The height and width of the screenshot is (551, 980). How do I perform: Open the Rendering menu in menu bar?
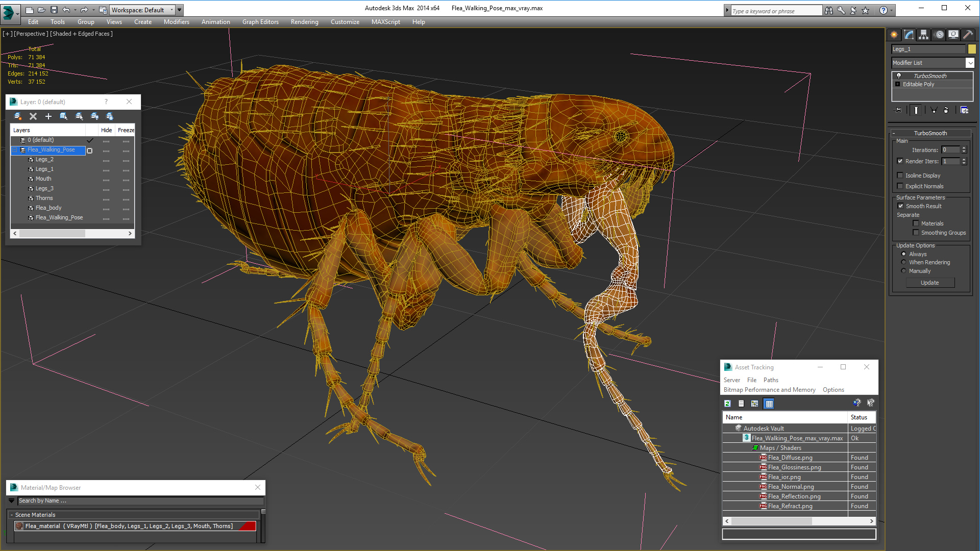(304, 21)
